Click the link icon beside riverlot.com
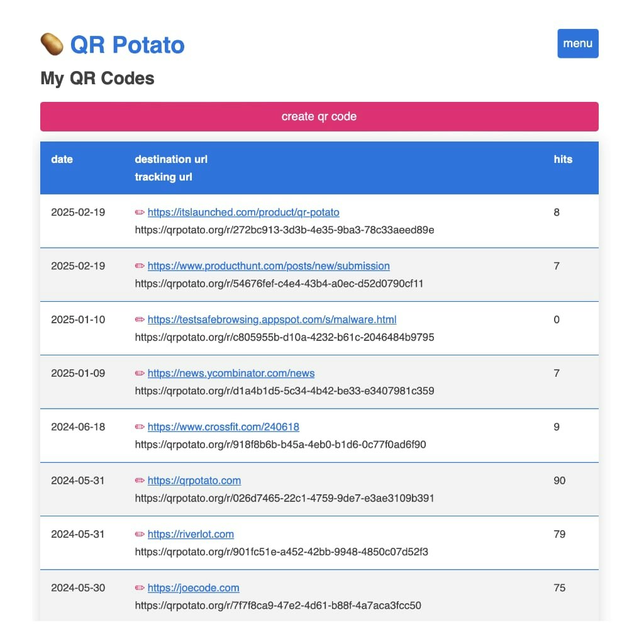644x644 pixels. point(139,534)
